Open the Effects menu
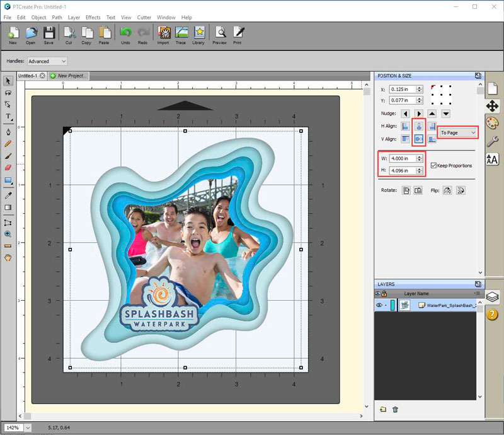Viewport: 504px width, 435px height. pos(93,18)
